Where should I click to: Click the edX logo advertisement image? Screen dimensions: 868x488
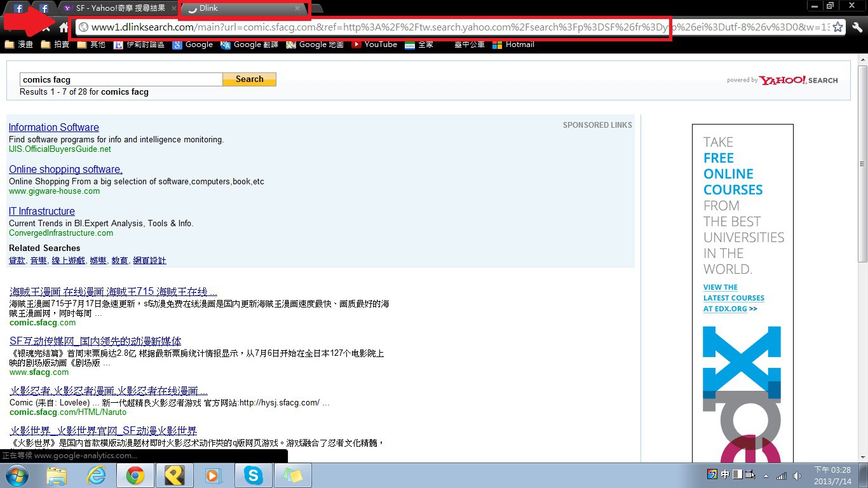click(742, 394)
